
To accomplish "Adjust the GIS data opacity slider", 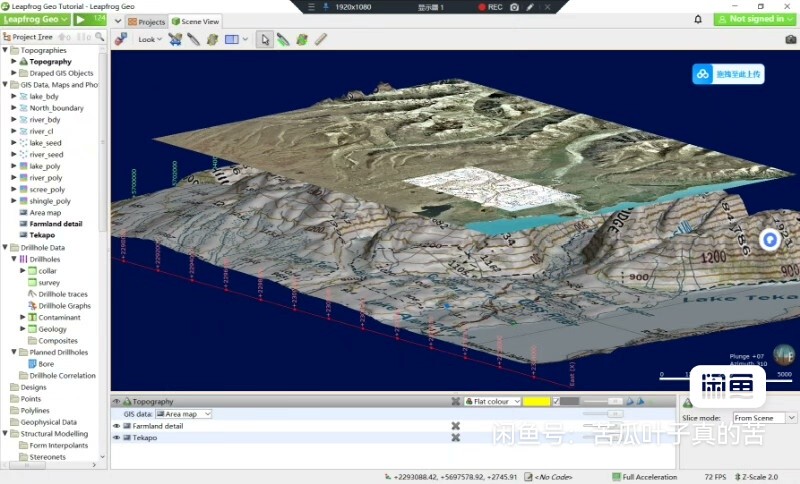I will coord(602,414).
